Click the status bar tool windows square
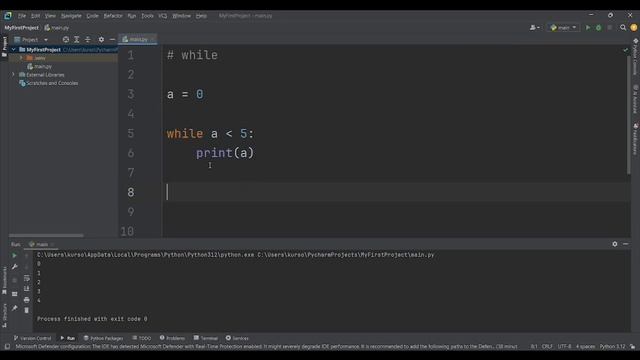640x360 pixels. (x=7, y=347)
